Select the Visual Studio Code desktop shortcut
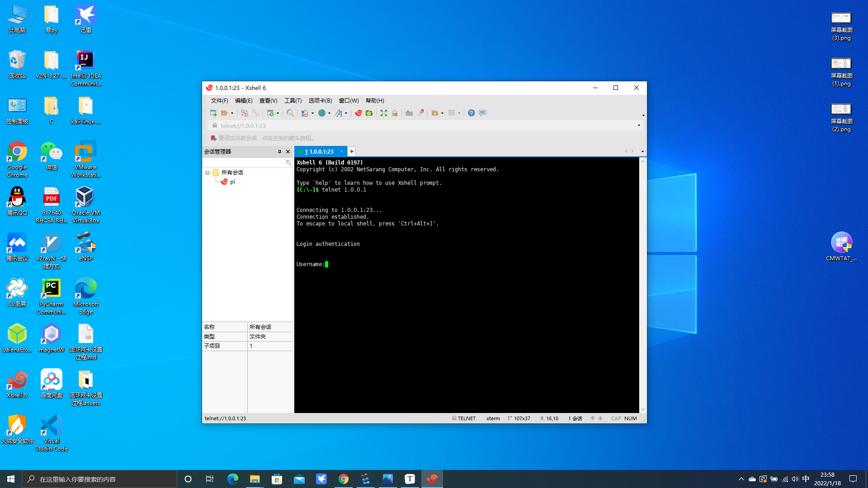868x488 pixels. pos(52,433)
